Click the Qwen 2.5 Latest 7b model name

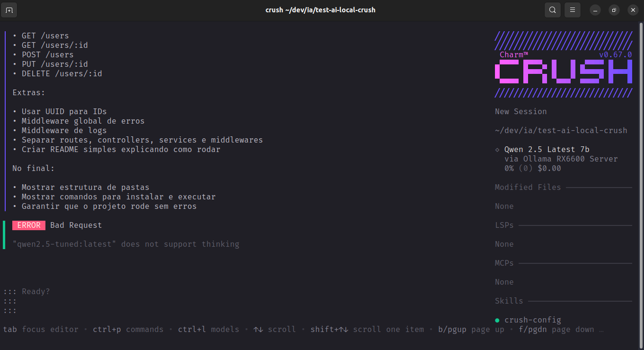[x=547, y=150]
